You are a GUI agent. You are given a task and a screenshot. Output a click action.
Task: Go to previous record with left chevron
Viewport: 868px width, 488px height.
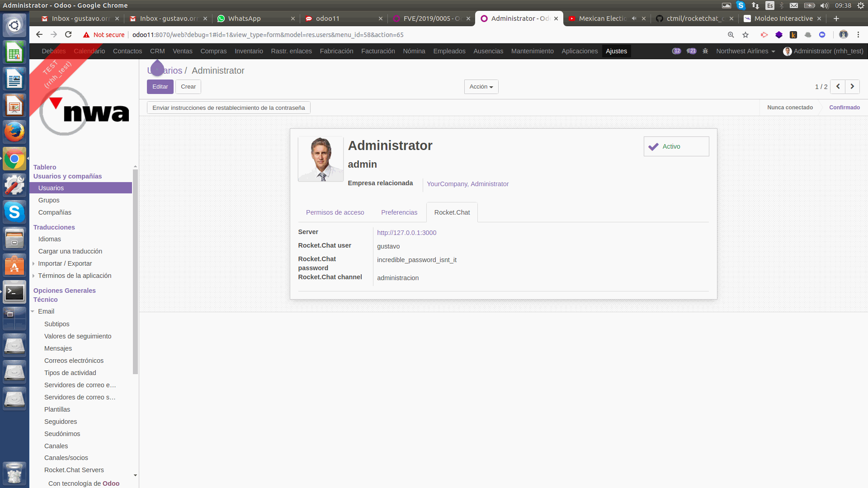click(838, 87)
